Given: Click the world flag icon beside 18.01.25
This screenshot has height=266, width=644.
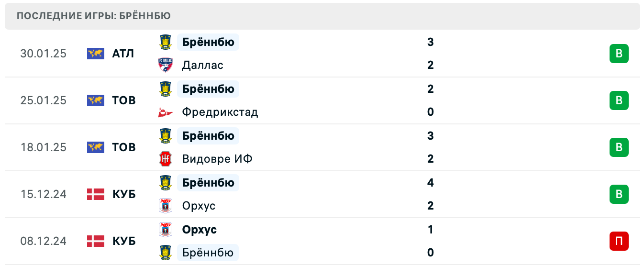Looking at the screenshot, I should (96, 147).
